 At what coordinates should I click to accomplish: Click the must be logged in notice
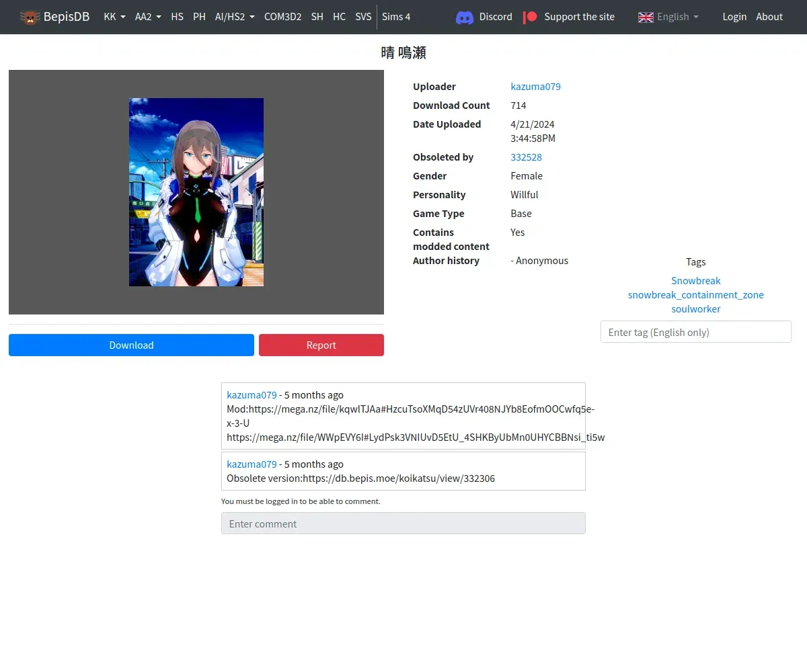pyautogui.click(x=301, y=501)
